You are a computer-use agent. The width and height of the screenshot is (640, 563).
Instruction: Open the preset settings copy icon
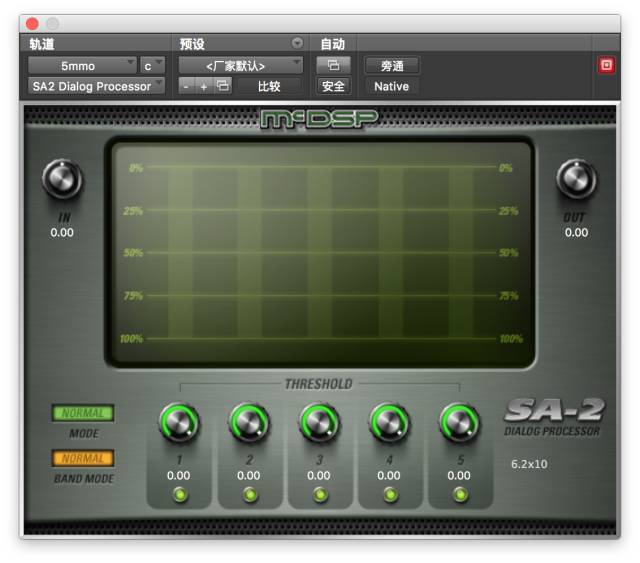click(x=223, y=86)
